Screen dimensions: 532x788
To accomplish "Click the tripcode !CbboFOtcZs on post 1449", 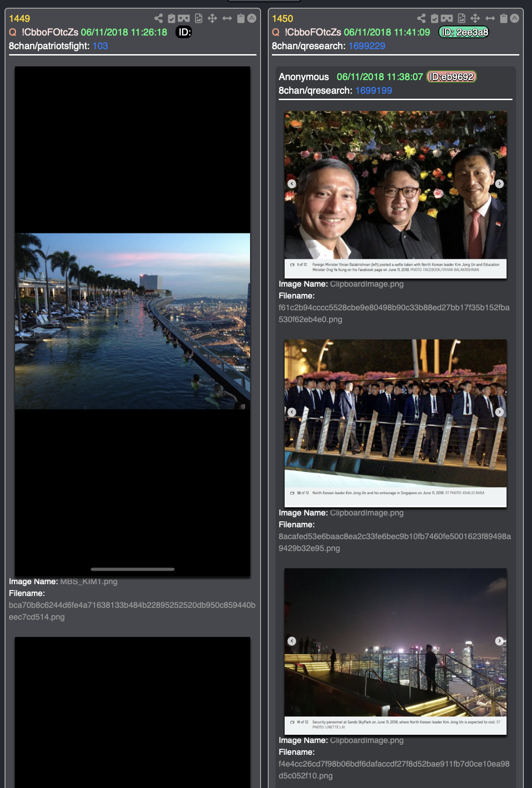I will [50, 32].
